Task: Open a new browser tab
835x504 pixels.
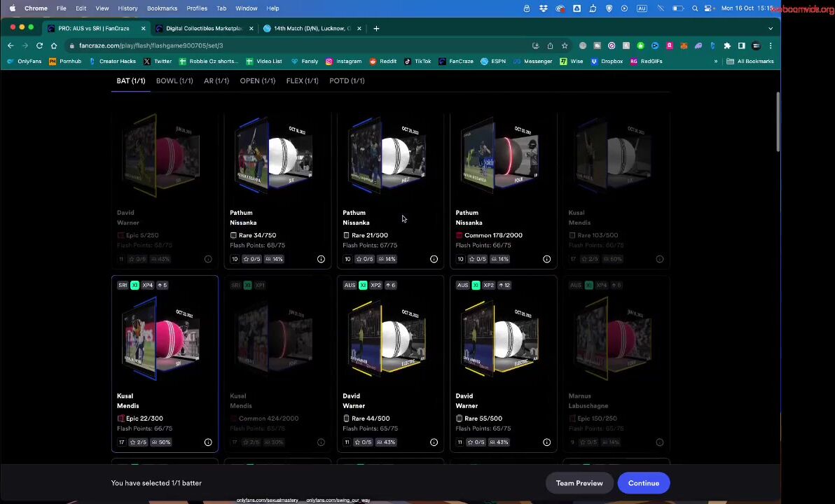Action: pos(376,29)
